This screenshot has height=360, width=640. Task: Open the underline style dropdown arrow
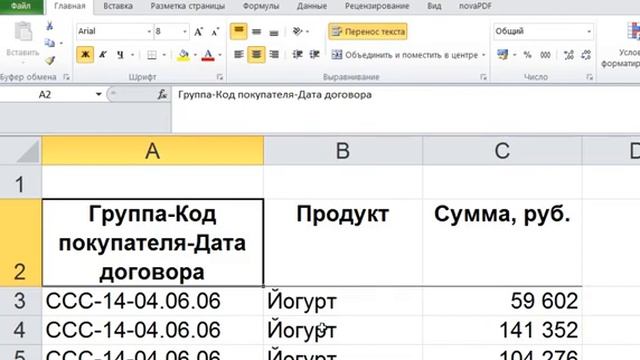132,55
